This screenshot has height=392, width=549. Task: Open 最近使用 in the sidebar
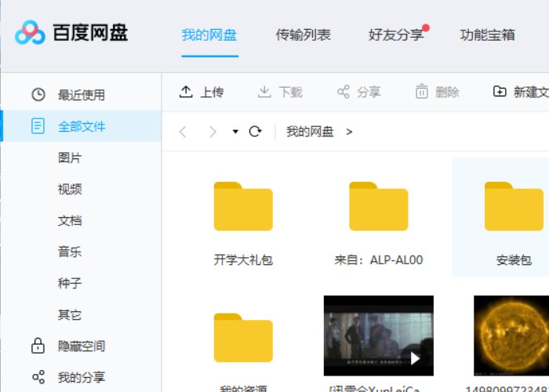coord(82,95)
